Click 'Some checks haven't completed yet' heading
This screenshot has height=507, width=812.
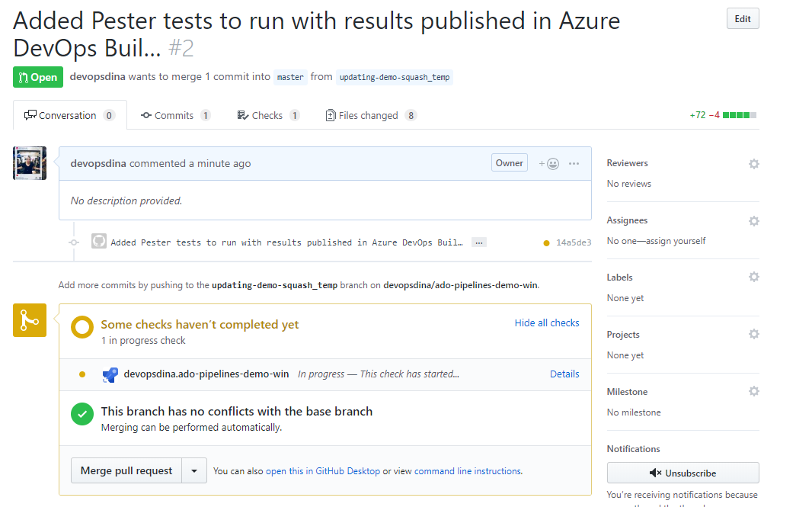pos(200,325)
